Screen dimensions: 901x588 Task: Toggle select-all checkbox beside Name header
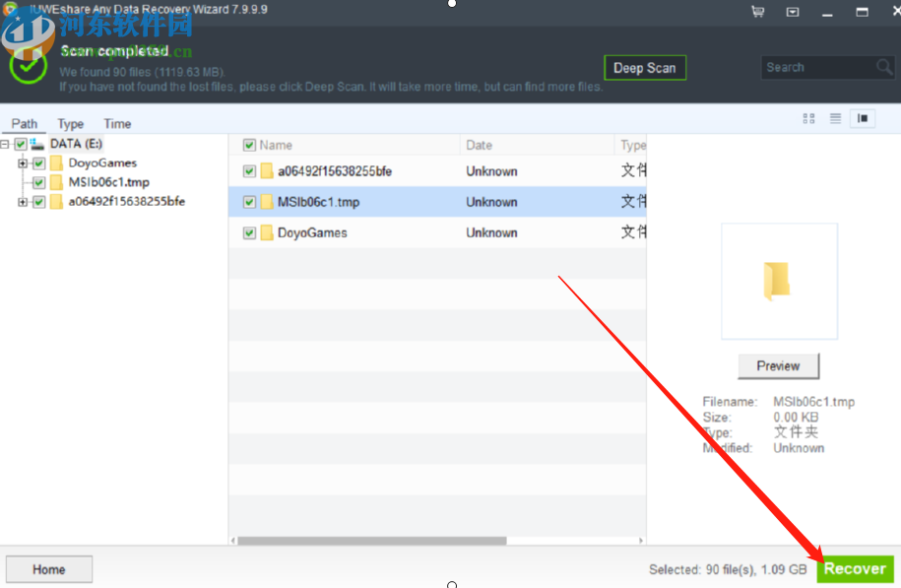249,145
